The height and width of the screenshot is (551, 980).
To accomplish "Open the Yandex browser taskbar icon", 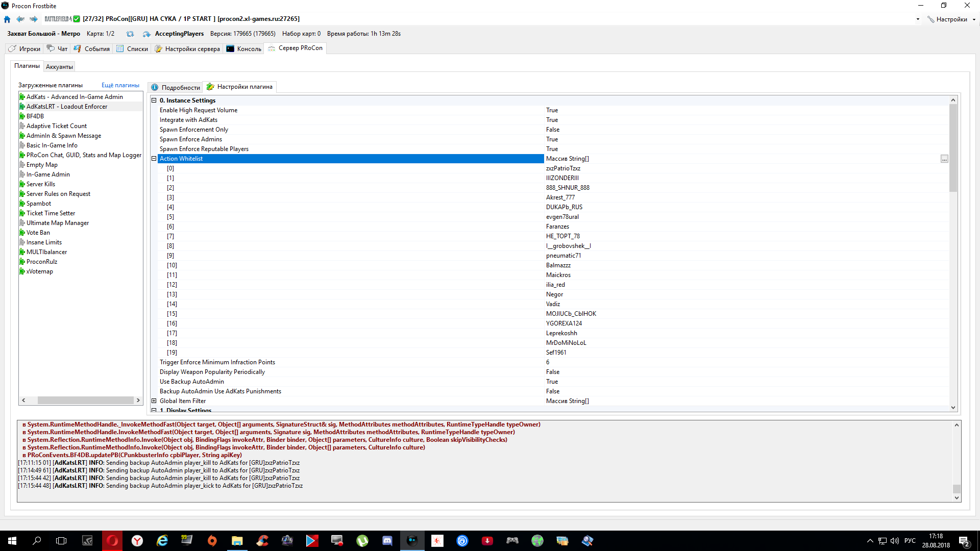I will pyautogui.click(x=137, y=541).
